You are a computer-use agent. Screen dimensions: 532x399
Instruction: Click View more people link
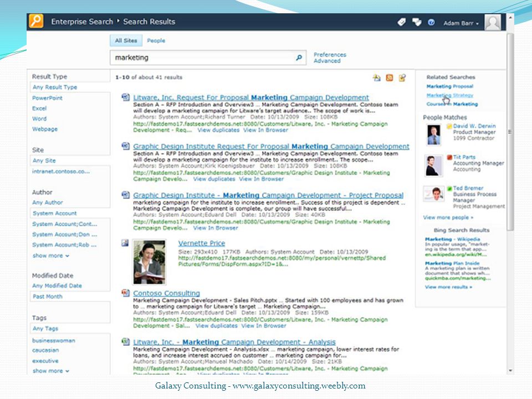pos(448,217)
